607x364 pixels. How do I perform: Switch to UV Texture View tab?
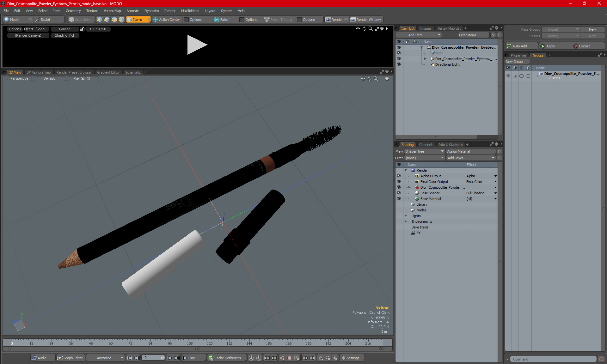(39, 72)
